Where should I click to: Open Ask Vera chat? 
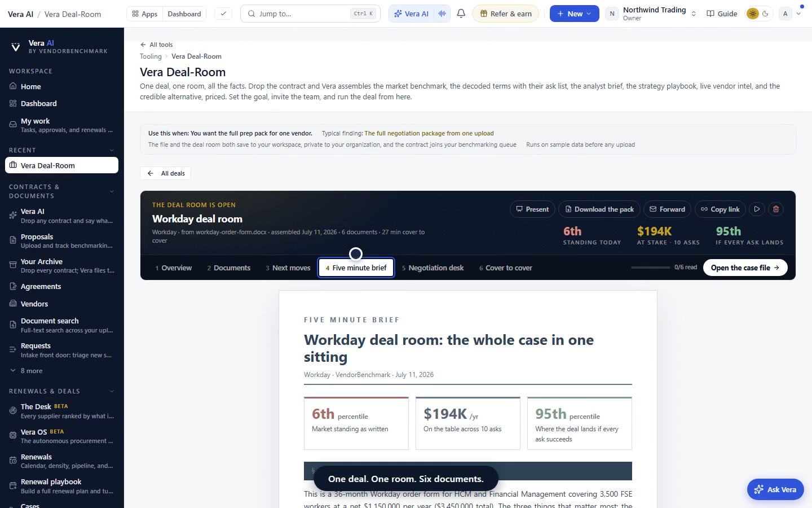pyautogui.click(x=775, y=489)
